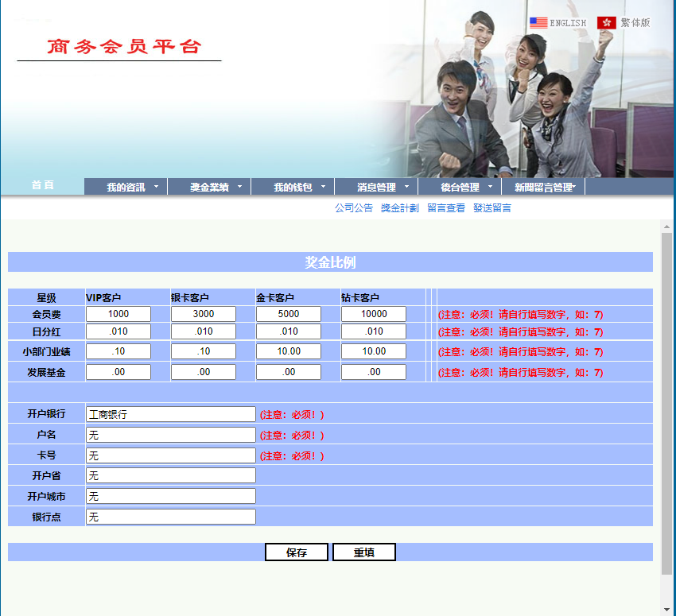Click the US flag English icon
The height and width of the screenshot is (616, 676).
click(x=538, y=23)
